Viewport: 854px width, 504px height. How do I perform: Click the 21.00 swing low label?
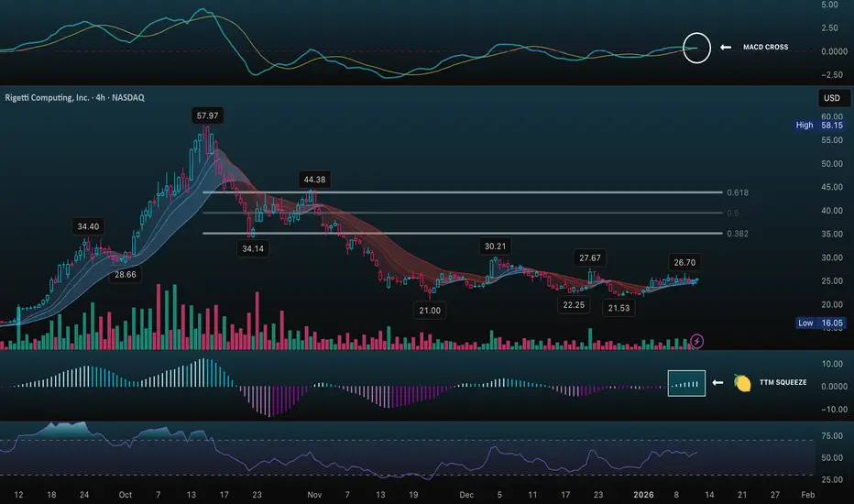coord(430,311)
